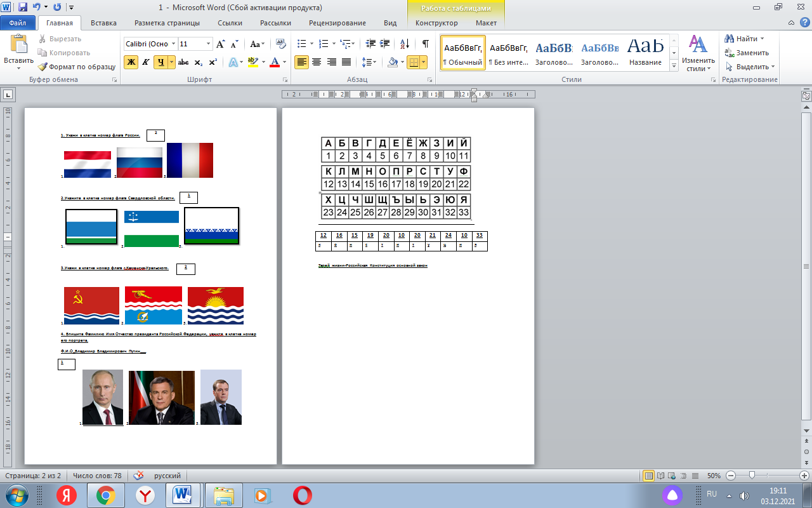Apply strikethrough (abc) formatting
The width and height of the screenshot is (812, 508).
pyautogui.click(x=183, y=62)
